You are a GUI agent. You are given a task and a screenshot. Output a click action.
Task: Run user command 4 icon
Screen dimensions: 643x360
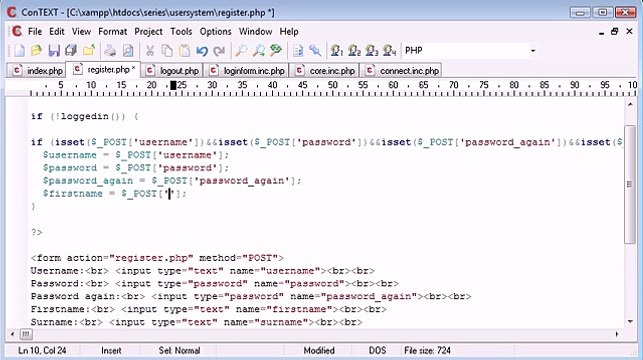click(x=389, y=51)
